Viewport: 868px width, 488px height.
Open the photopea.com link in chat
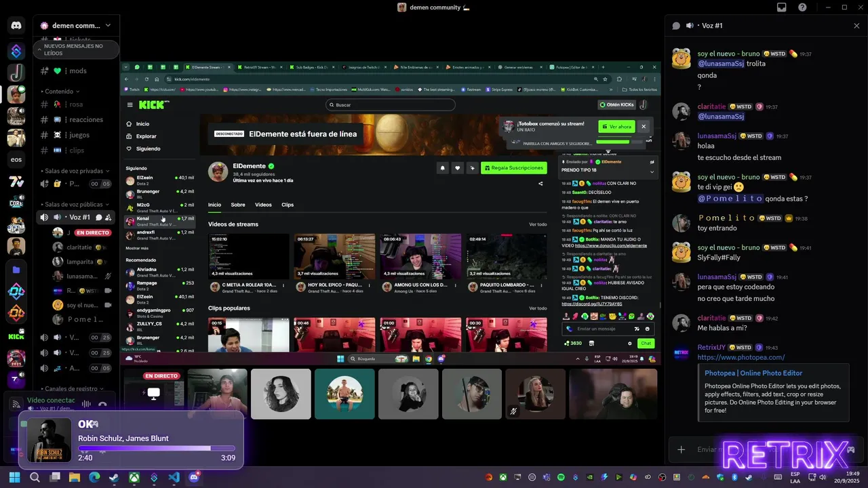point(741,357)
